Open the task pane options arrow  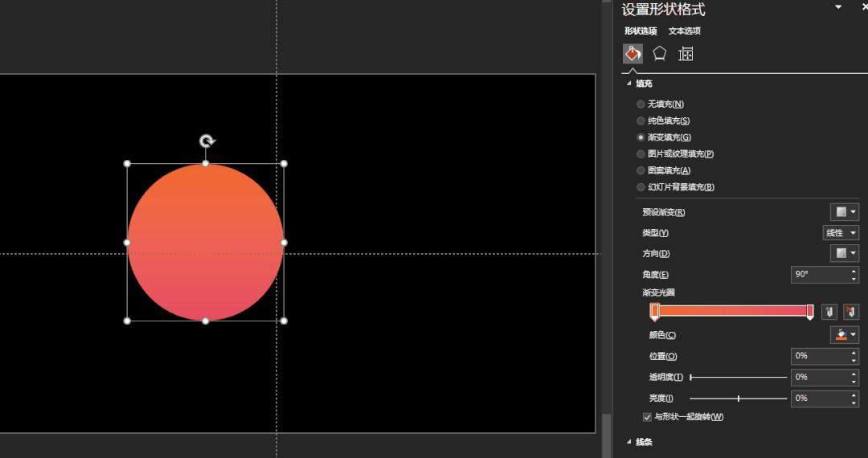[838, 7]
